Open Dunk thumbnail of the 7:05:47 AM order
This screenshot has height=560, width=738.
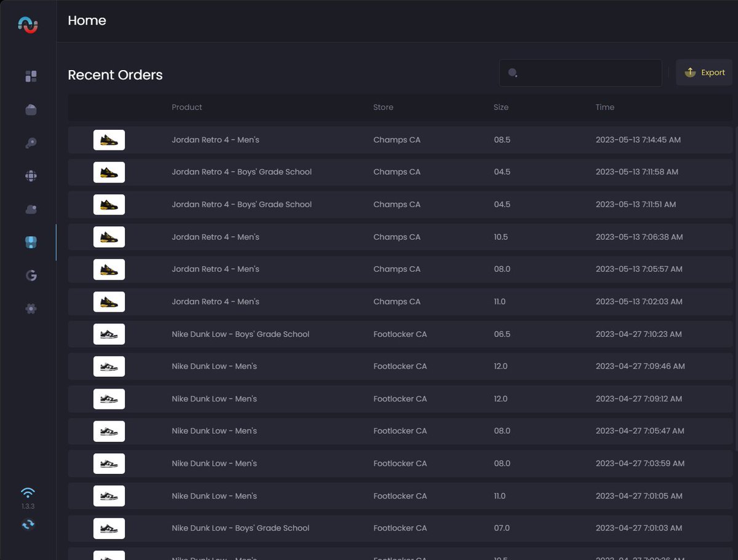click(x=109, y=431)
